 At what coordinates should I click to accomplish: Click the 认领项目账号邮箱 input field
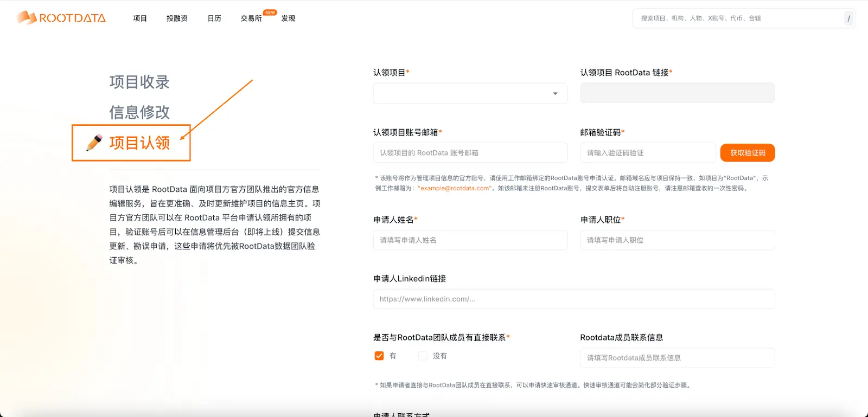(470, 153)
